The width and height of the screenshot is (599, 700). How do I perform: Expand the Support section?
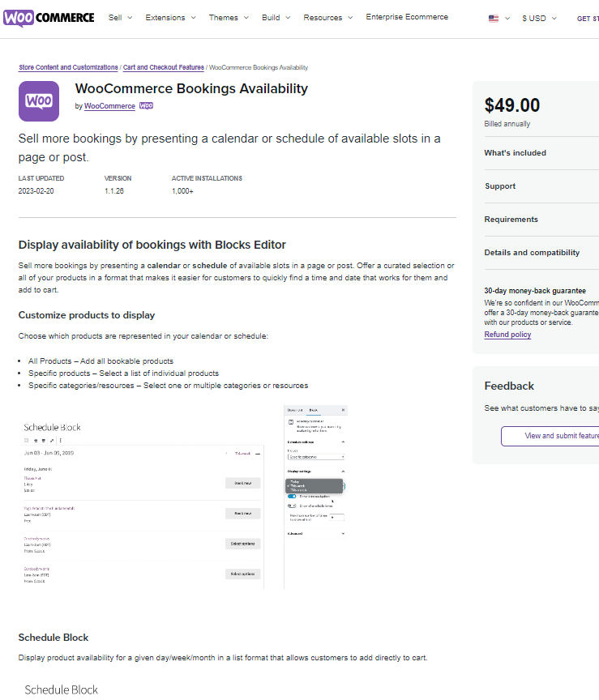click(500, 186)
